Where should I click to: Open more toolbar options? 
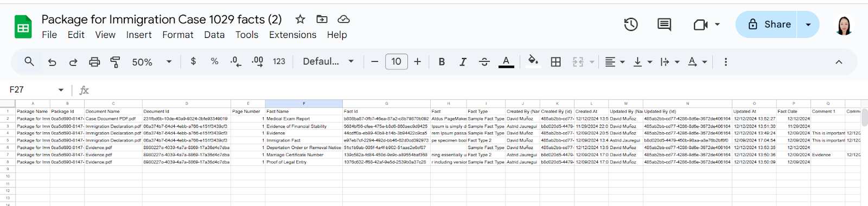[726, 62]
